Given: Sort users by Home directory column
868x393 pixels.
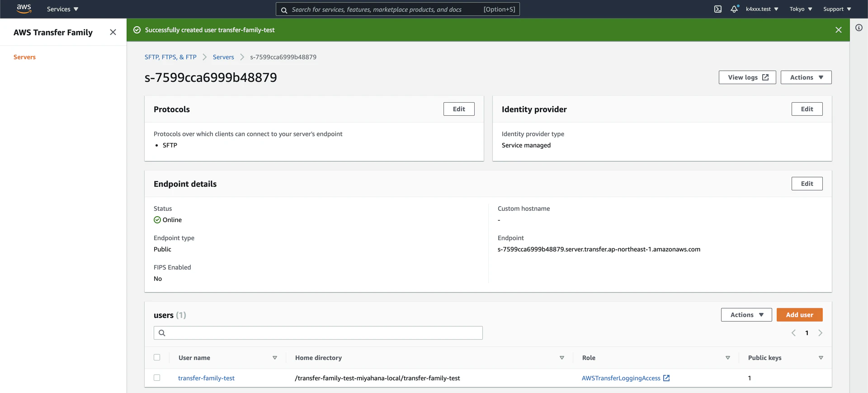Looking at the screenshot, I should tap(562, 358).
